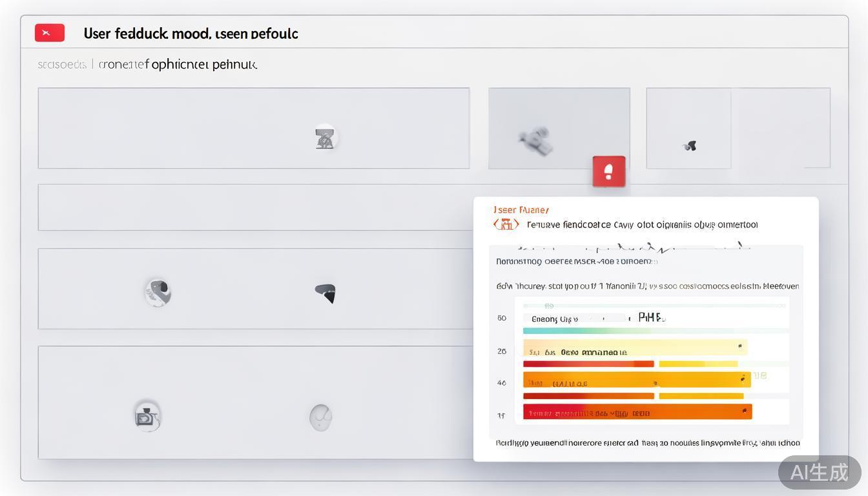Select the 'cronettef ophticnet pehnuk' breadcrumb
The width and height of the screenshot is (868, 496).
pyautogui.click(x=178, y=65)
